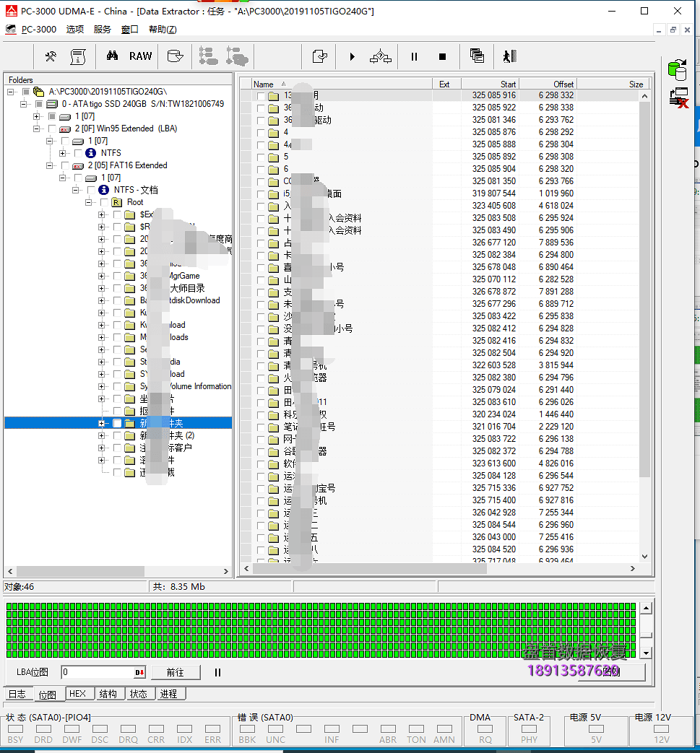The image size is (700, 753).
Task: Toggle the Root folder checkbox
Action: click(x=104, y=202)
